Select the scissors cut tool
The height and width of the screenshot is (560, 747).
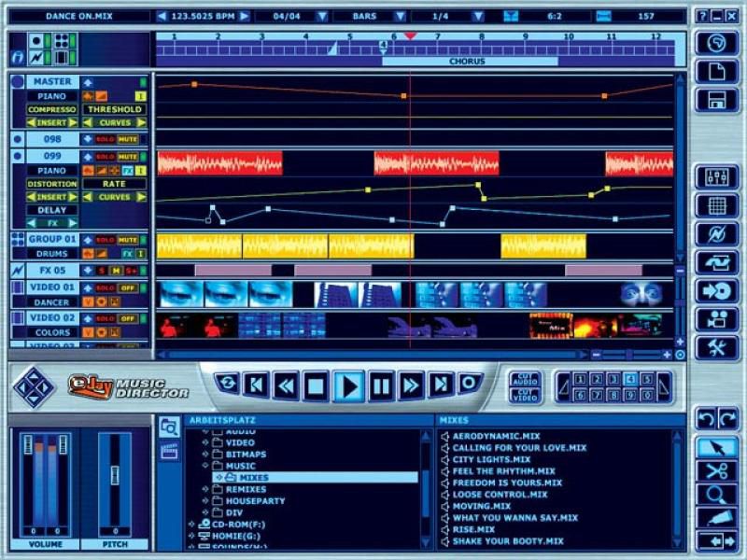click(716, 471)
